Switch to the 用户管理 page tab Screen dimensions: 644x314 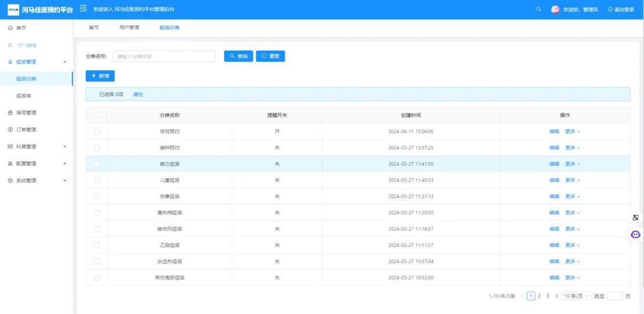129,28
